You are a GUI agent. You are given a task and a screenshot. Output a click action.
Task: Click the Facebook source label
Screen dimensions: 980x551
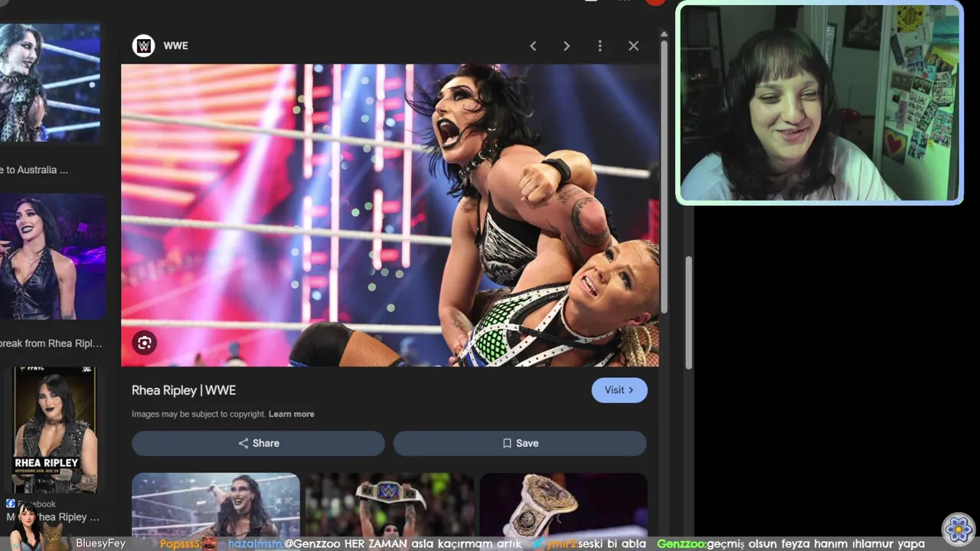[x=31, y=504]
